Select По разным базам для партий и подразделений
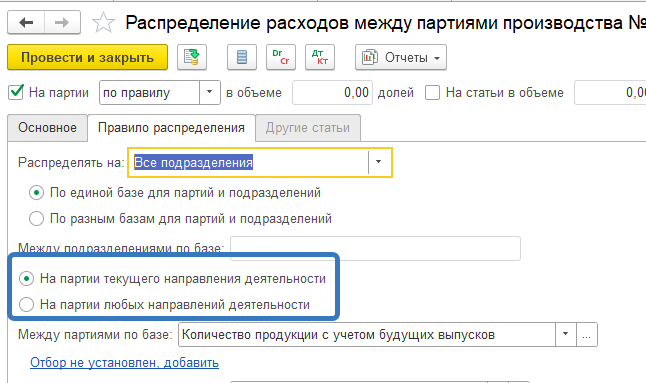This screenshot has height=383, width=646. tap(36, 218)
